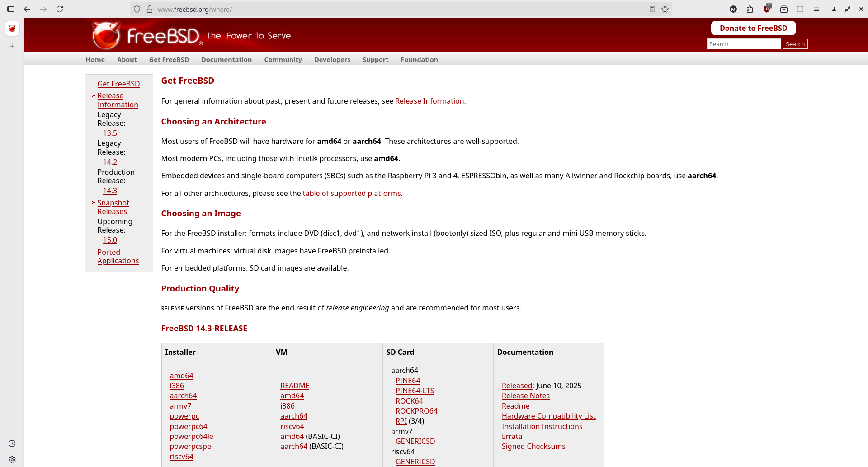Open upcoming release 15.0 link
Screen dimensions: 868x467
tap(110, 240)
